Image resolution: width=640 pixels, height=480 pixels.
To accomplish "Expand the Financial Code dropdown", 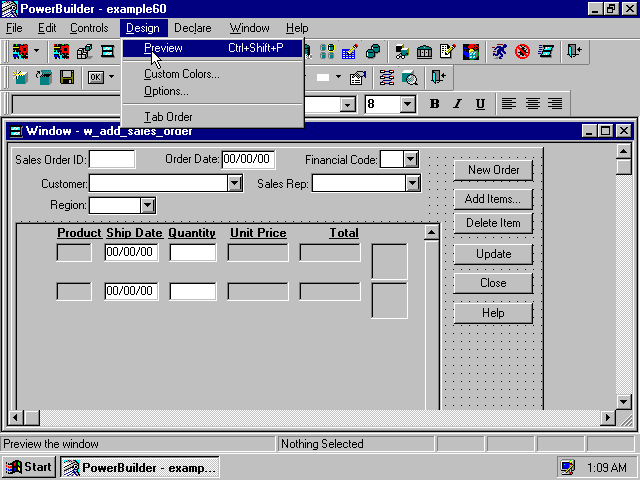I will coord(411,159).
